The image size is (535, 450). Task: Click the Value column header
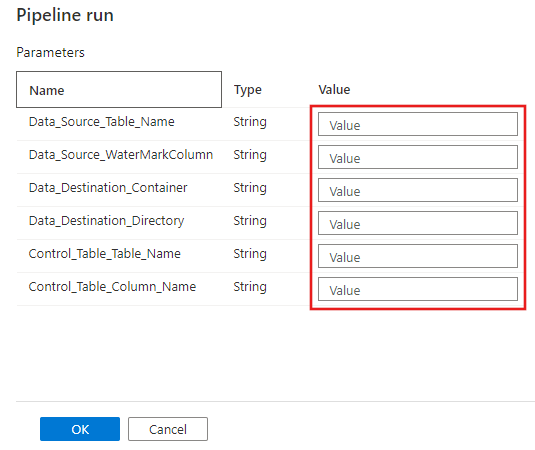click(x=334, y=90)
